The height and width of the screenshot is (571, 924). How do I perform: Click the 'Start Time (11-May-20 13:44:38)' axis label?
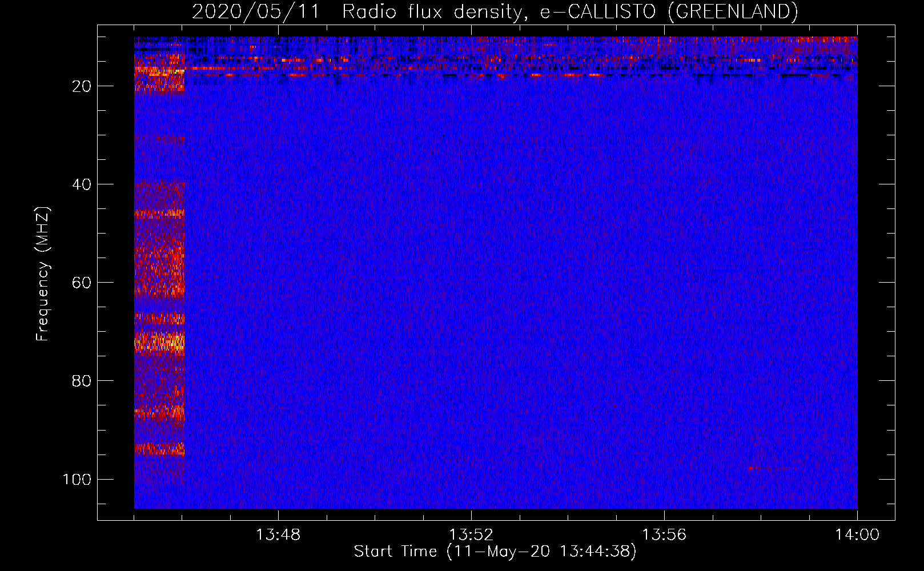coord(495,552)
